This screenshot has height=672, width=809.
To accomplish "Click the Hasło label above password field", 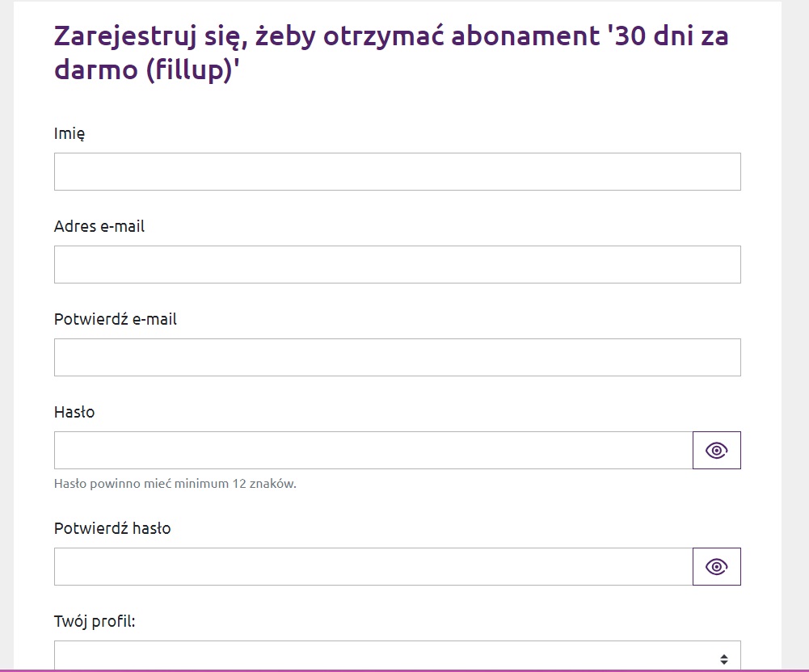I will (x=74, y=412).
